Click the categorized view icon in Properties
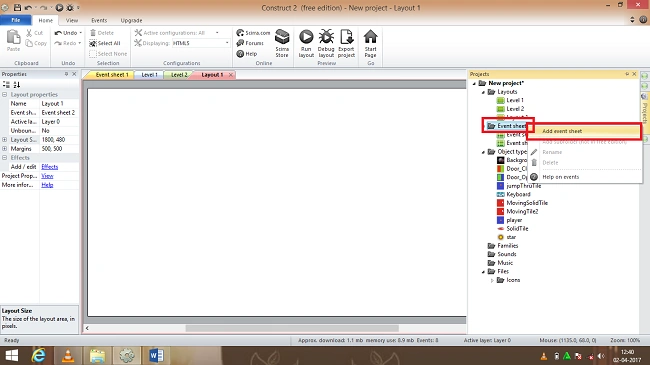Screen dimensions: 650x365 pyautogui.click(x=6, y=85)
